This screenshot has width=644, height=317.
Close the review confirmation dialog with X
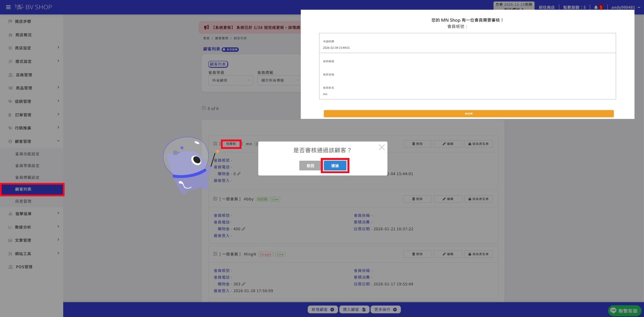click(382, 147)
